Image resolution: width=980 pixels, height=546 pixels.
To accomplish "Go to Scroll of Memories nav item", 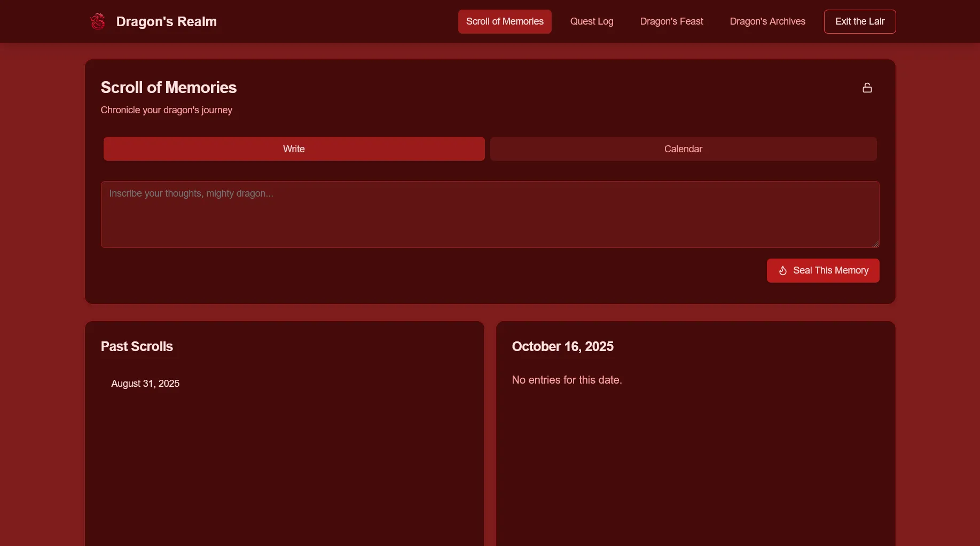I will pos(504,21).
